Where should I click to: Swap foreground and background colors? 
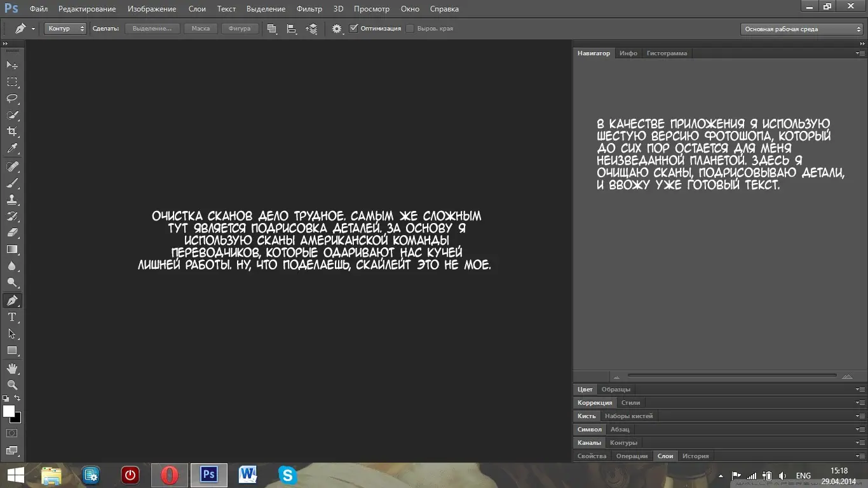[x=17, y=398]
